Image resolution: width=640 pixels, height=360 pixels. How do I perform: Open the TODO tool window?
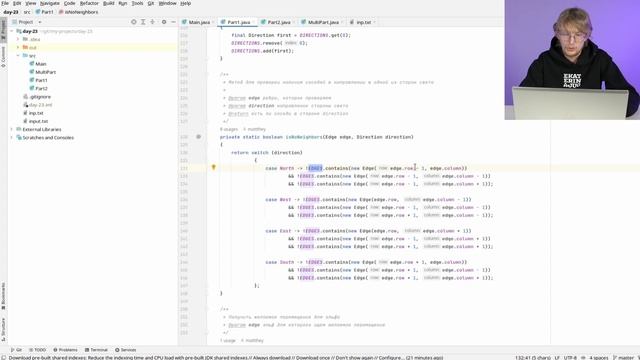point(37,350)
